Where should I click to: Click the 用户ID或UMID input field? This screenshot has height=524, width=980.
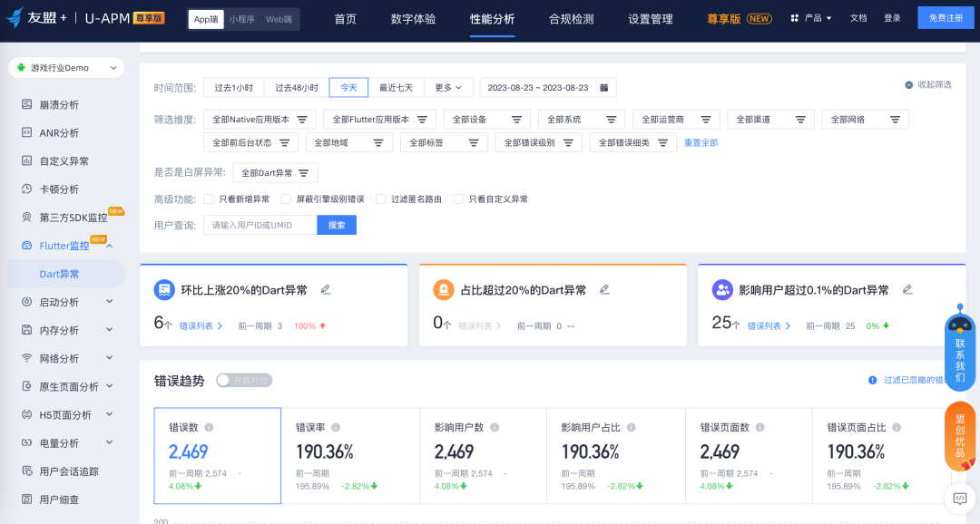(x=260, y=225)
